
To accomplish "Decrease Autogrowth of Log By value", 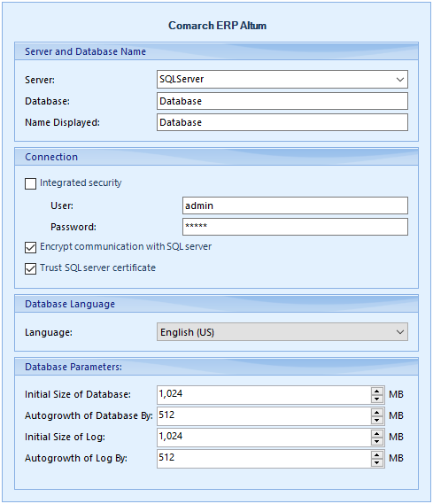I will coord(377,462).
